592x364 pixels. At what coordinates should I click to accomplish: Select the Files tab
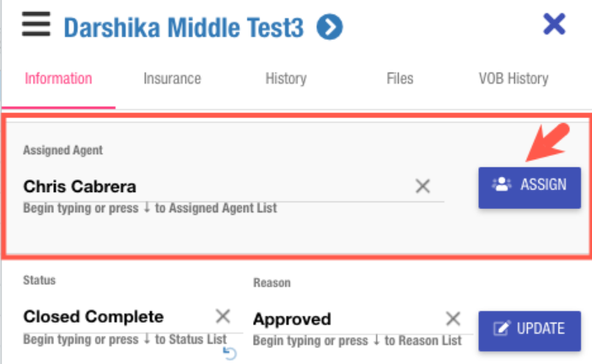400,78
